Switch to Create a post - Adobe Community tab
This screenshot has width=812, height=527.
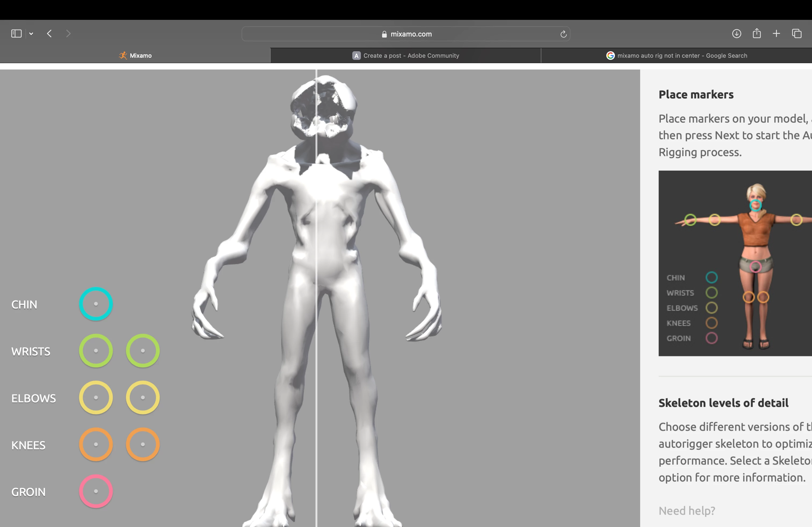(405, 56)
